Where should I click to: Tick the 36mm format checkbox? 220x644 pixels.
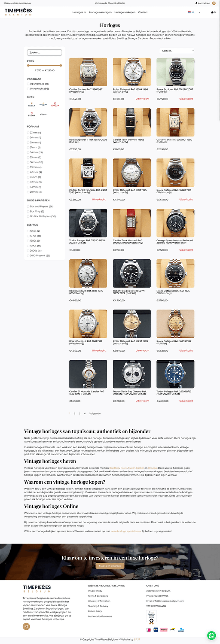[28, 162]
